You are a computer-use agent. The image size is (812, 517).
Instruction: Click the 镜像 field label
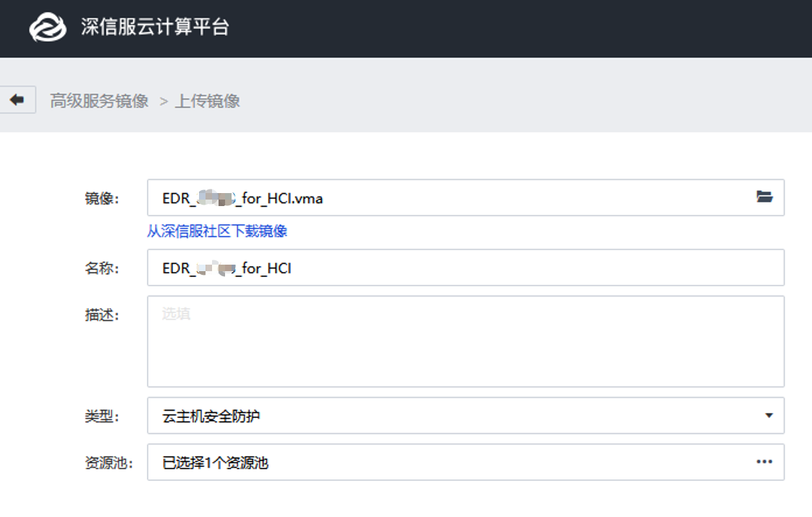pos(101,198)
